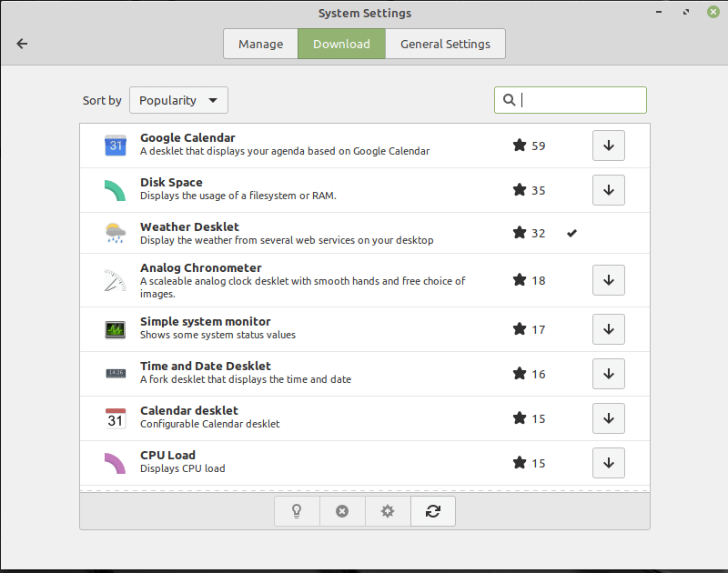Uninstall a desklet using the X icon
Screen dimensions: 728x573
[x=342, y=511]
